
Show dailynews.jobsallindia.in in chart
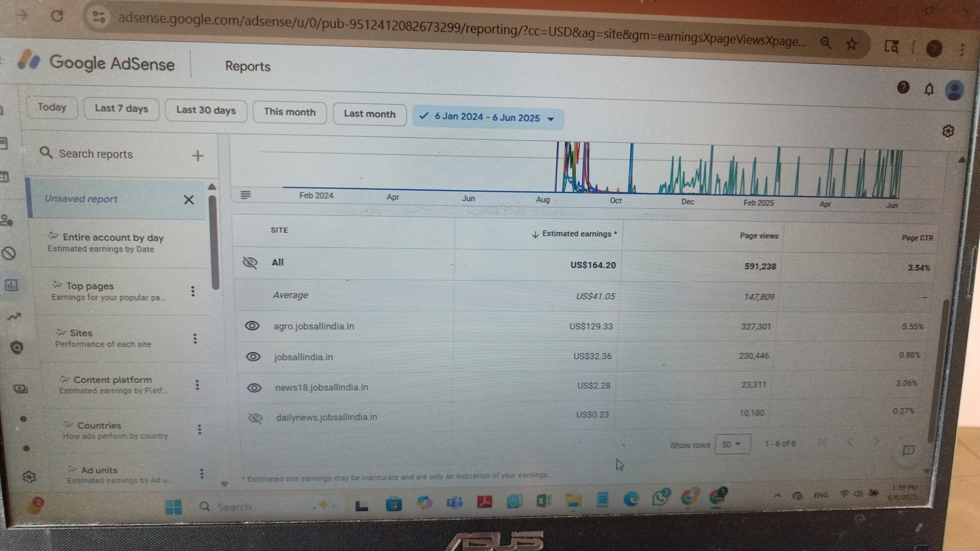point(255,418)
